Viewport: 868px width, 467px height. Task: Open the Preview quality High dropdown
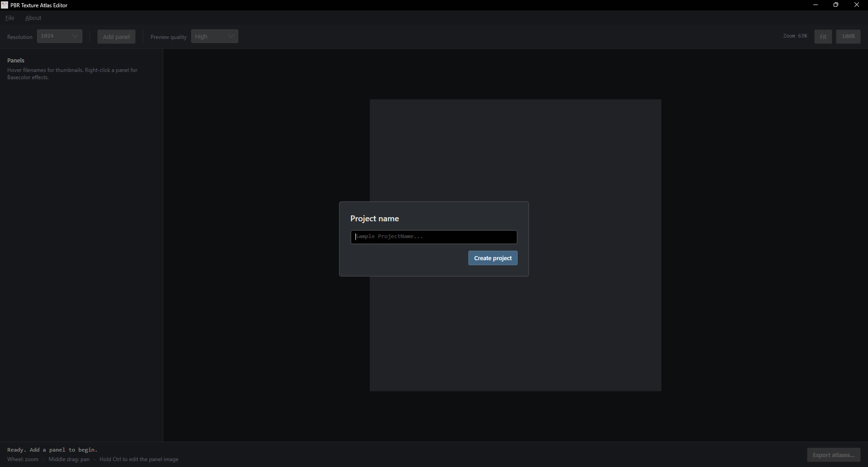coord(215,36)
